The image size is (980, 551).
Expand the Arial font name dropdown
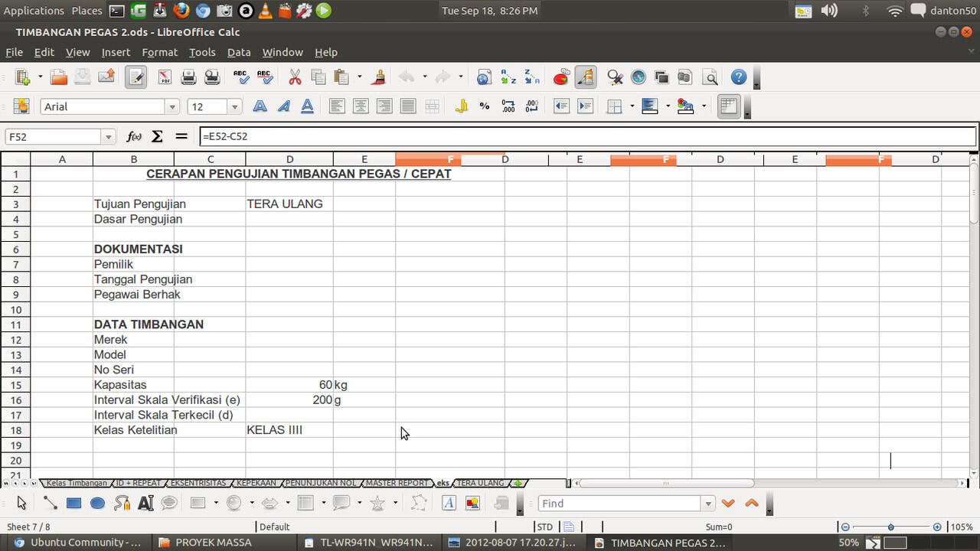coord(172,107)
